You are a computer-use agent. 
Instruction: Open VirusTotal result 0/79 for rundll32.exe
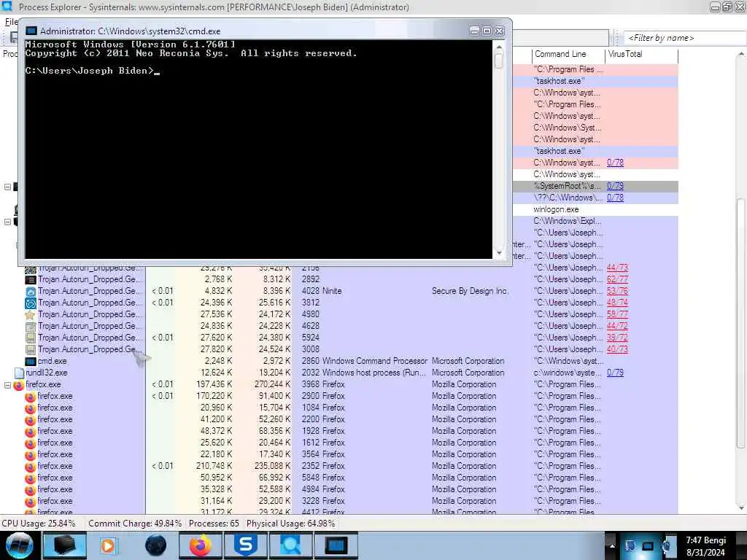615,373
